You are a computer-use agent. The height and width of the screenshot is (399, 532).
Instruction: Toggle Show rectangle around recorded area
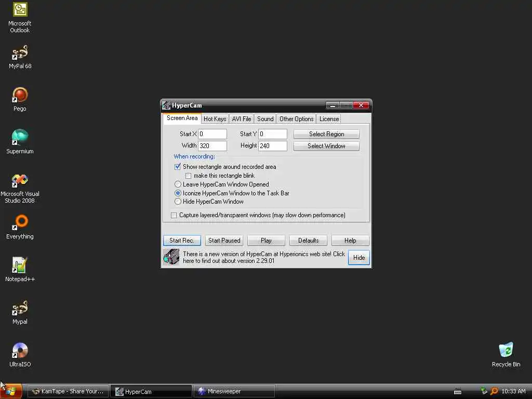point(178,167)
